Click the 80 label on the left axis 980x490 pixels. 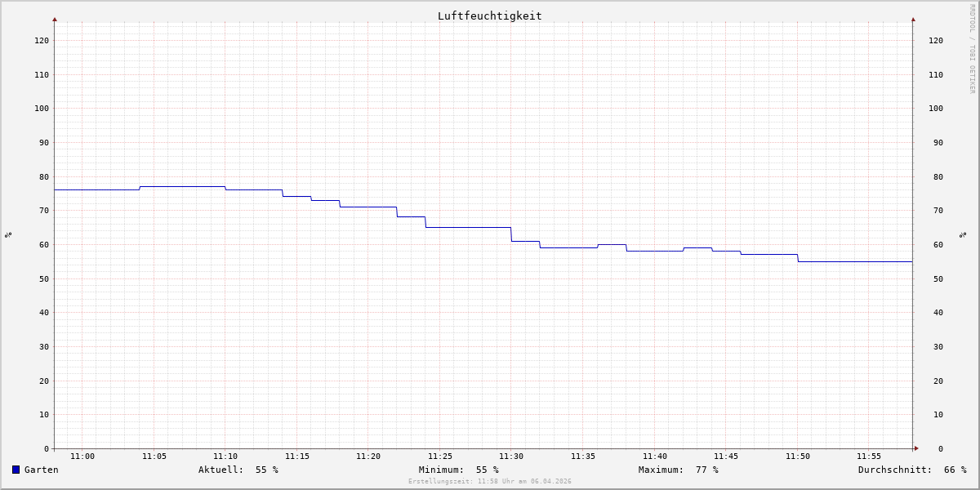pos(44,176)
